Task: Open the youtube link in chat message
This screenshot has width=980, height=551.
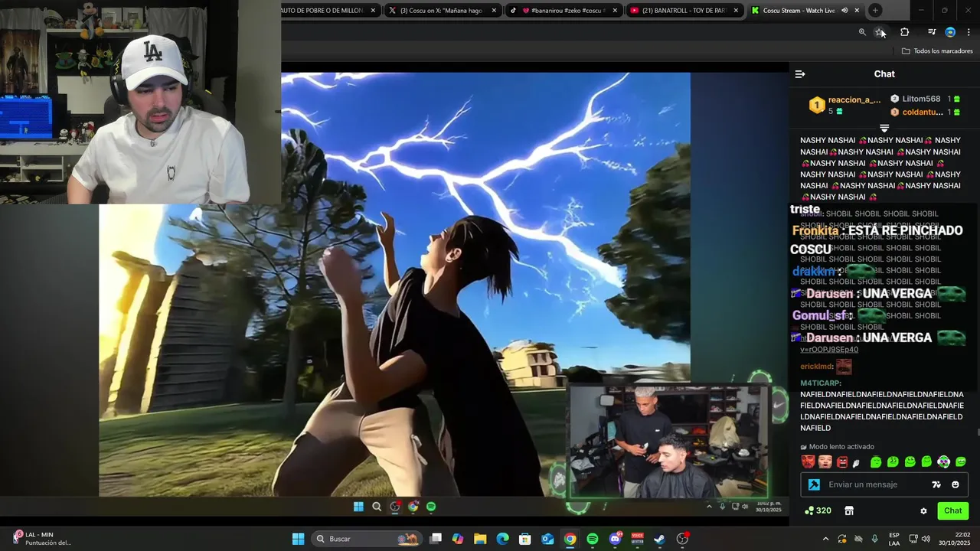Action: pos(829,350)
